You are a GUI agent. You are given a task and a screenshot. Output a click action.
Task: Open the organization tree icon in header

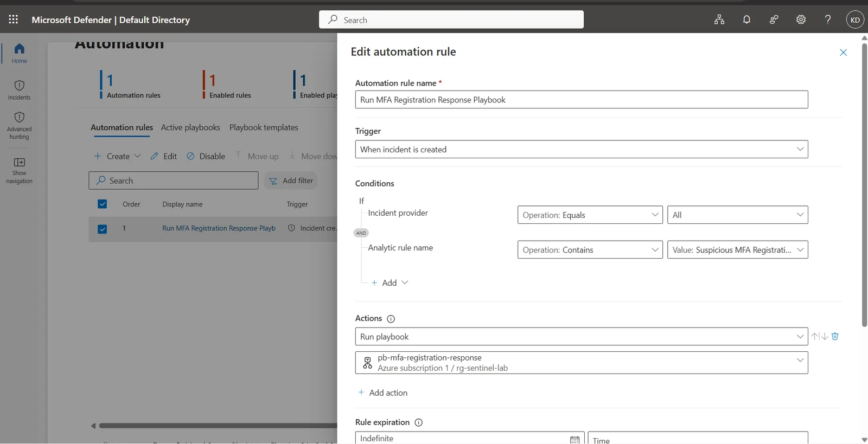(x=719, y=20)
